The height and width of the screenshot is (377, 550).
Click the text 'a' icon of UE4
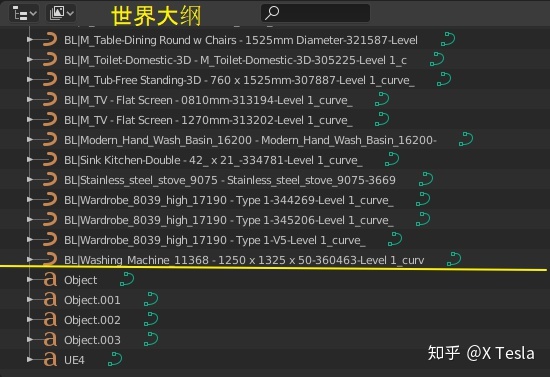[x=50, y=359]
